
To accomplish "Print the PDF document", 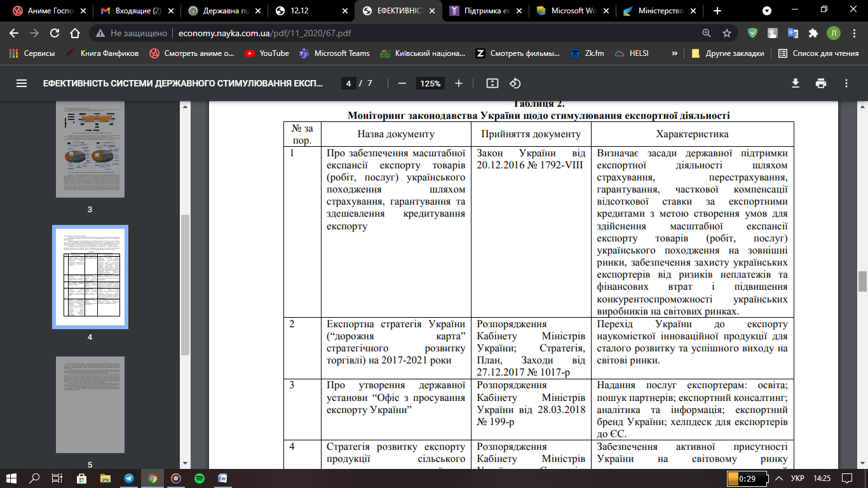I will tap(821, 83).
